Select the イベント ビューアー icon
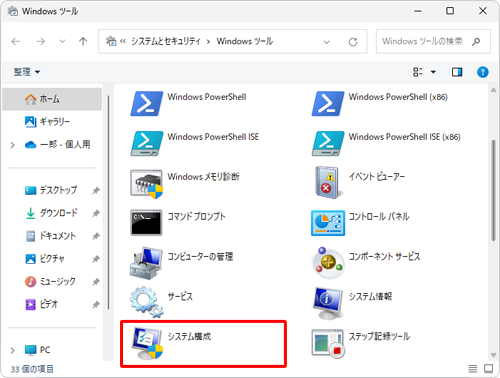The image size is (500, 378). pos(328,183)
